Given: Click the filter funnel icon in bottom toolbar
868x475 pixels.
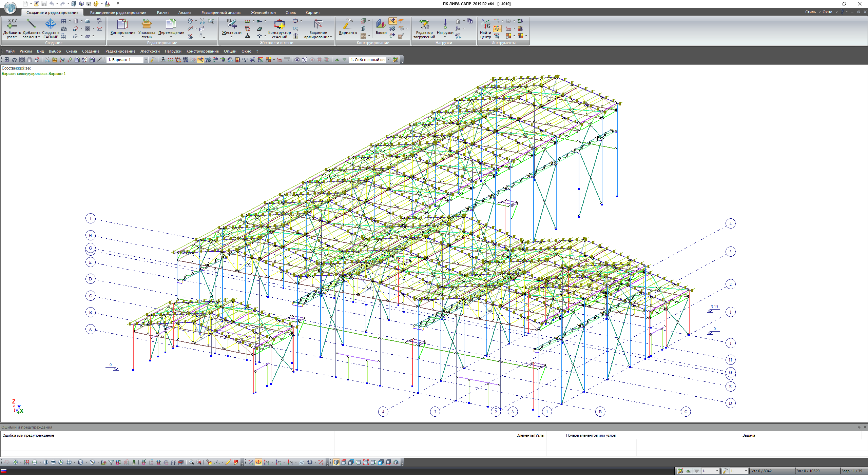Looking at the screenshot, I should point(111,462).
